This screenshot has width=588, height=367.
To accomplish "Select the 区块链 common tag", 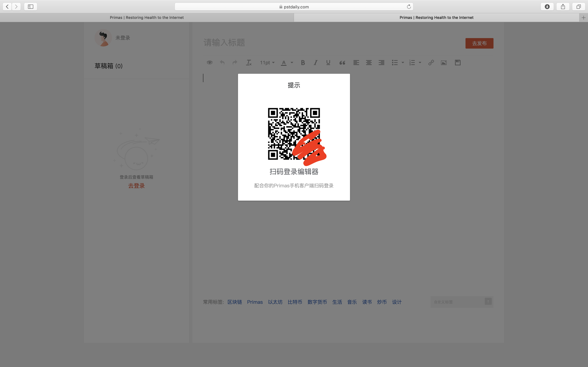I will [x=234, y=302].
